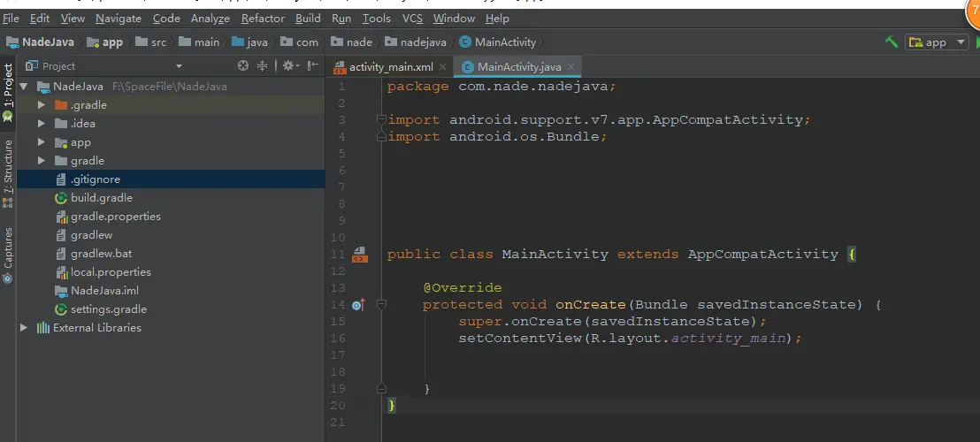Open the Edit menu
980x442 pixels.
[x=40, y=19]
